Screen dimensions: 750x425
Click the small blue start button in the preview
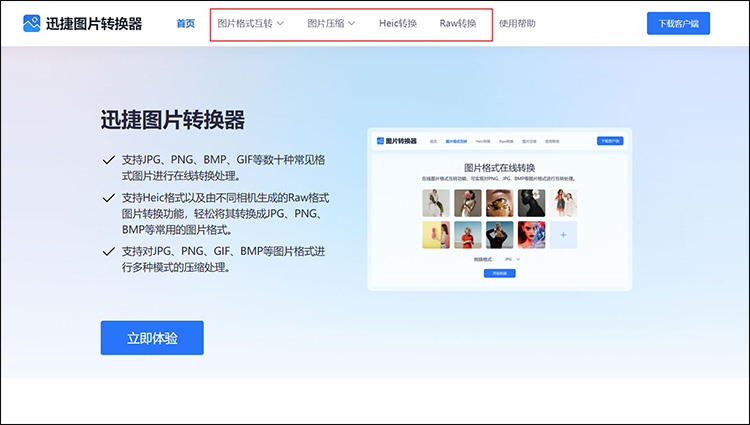[x=499, y=273]
